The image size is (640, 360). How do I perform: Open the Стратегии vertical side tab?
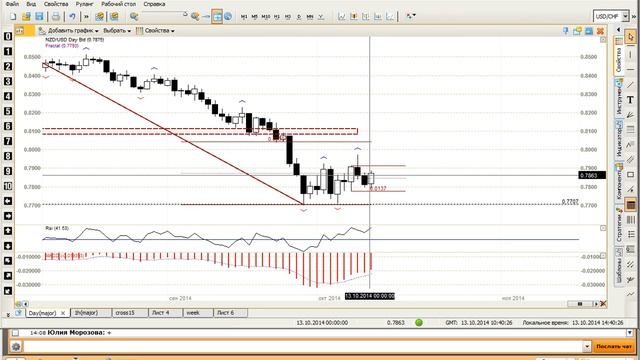coord(619,224)
